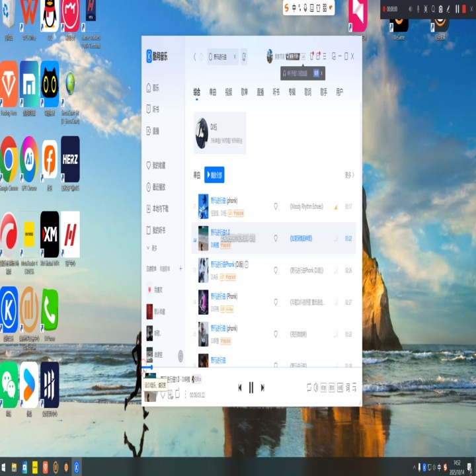Skip to the next track
Viewport: 476px width, 476px height.
point(262,387)
